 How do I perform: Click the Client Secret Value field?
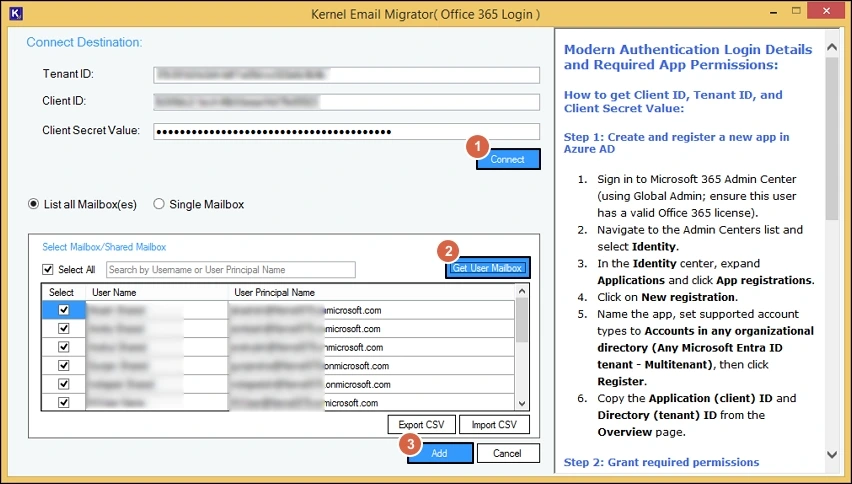click(x=346, y=131)
